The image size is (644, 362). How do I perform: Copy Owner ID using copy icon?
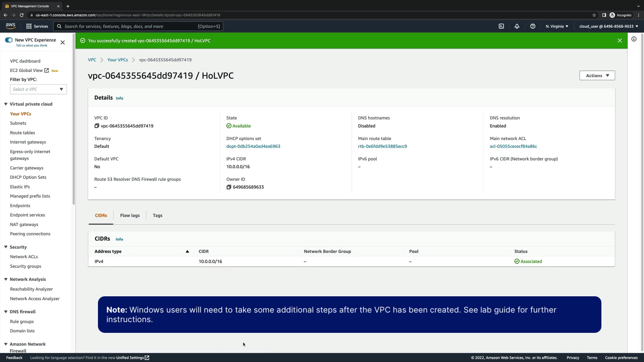coord(229,187)
